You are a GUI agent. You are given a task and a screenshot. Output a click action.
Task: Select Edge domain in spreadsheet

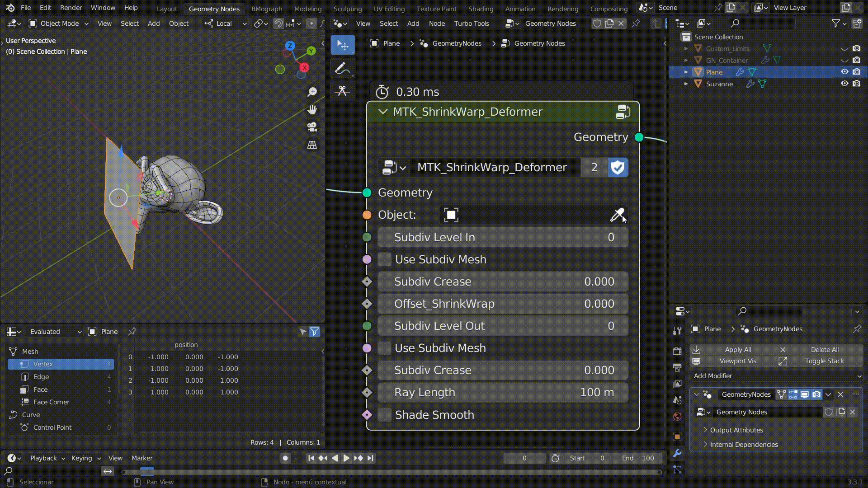click(61, 377)
